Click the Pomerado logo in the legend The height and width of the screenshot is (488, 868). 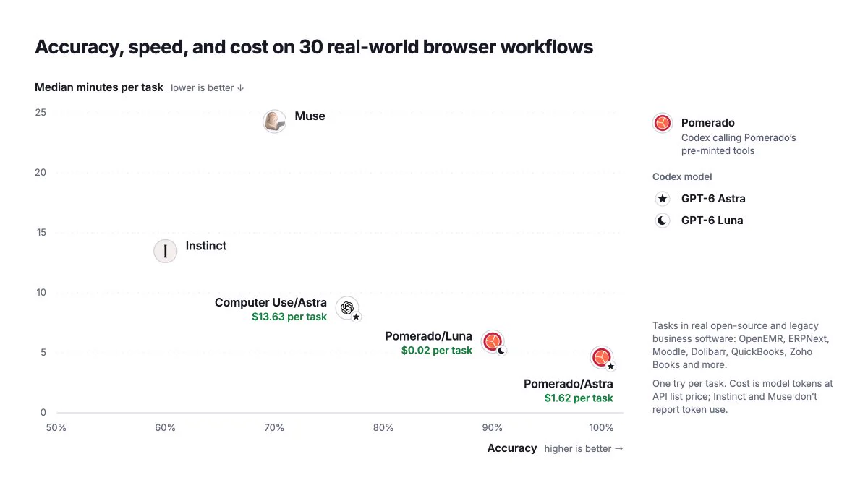tap(663, 123)
